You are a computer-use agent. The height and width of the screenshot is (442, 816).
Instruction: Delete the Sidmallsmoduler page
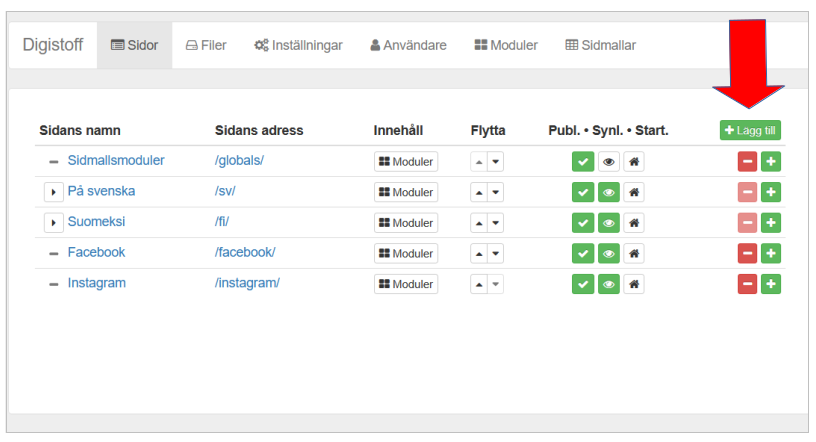746,162
